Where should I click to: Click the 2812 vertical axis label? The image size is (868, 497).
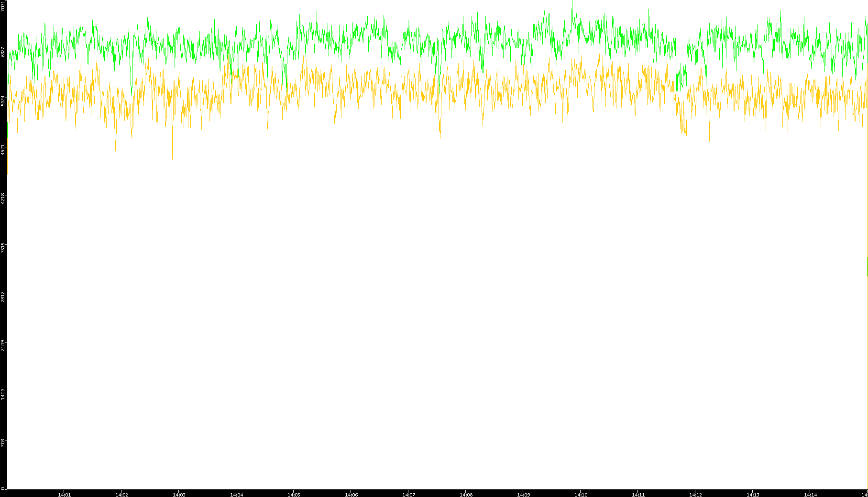coord(3,296)
